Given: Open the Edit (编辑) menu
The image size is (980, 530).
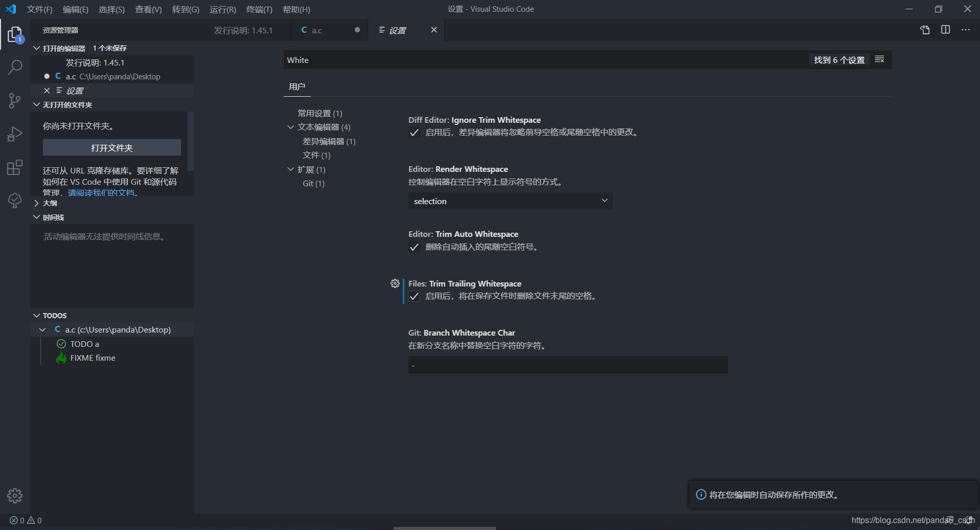Looking at the screenshot, I should 76,9.
